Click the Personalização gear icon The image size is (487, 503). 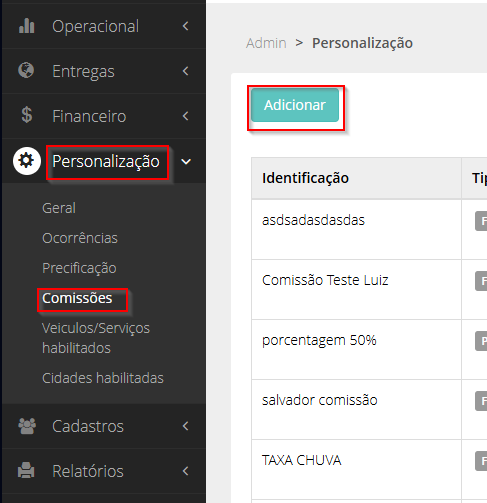coord(27,161)
